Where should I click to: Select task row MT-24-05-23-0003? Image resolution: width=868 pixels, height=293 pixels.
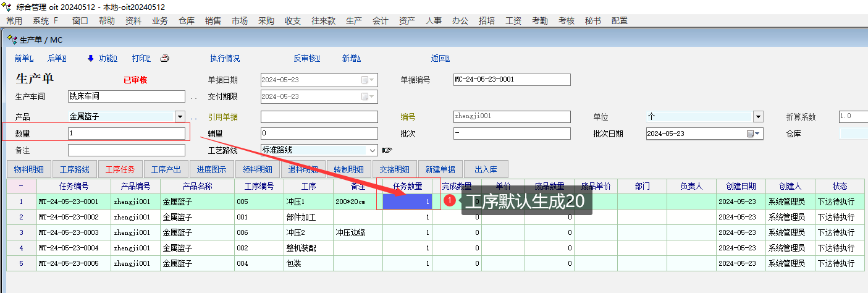(68, 232)
